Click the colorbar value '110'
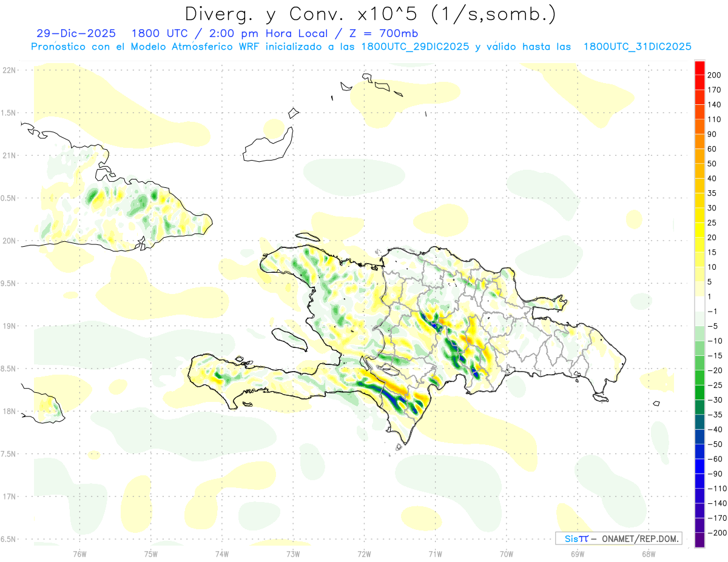 pyautogui.click(x=715, y=119)
